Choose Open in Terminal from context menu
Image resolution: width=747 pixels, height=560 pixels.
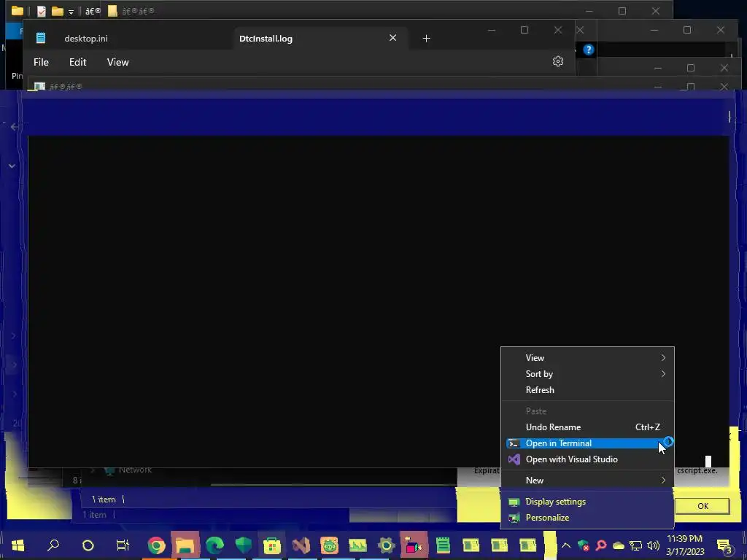pos(587,443)
